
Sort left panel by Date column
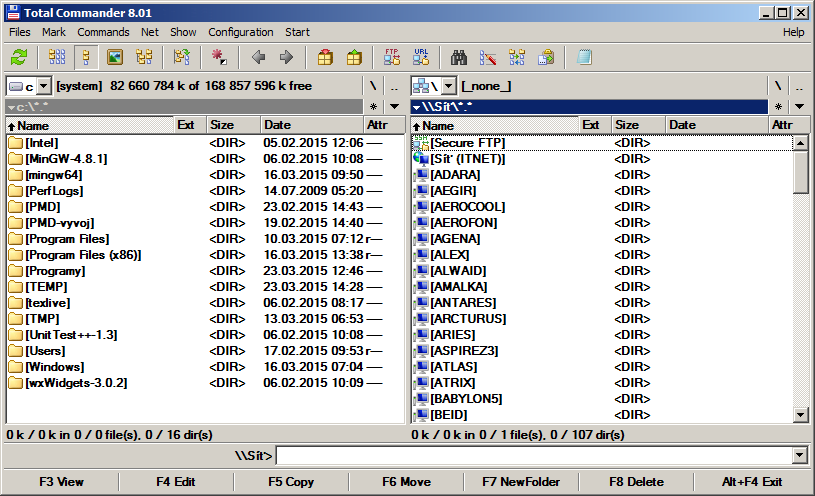311,125
